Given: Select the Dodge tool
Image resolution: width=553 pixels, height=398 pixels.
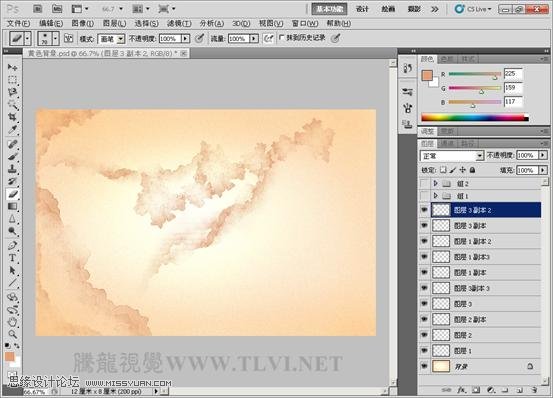Looking at the screenshot, I should click(x=13, y=231).
